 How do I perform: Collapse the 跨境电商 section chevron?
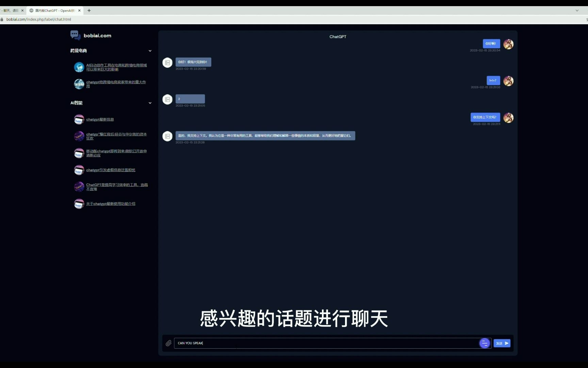pos(150,51)
